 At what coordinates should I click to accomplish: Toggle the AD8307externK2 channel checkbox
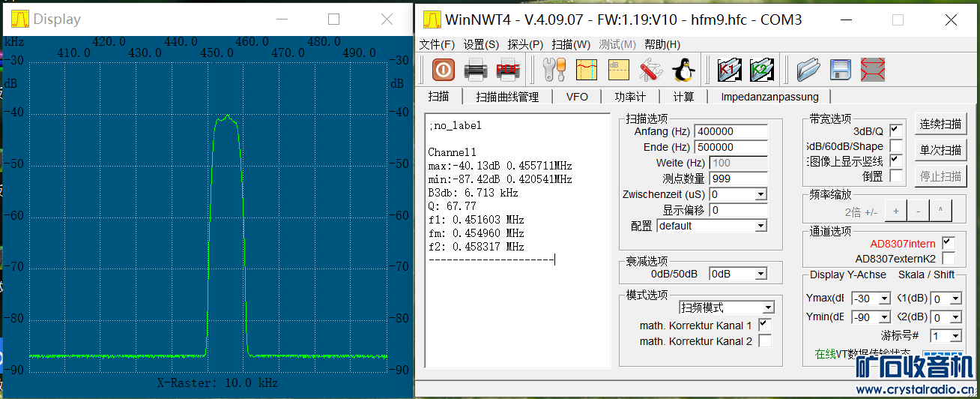948,258
